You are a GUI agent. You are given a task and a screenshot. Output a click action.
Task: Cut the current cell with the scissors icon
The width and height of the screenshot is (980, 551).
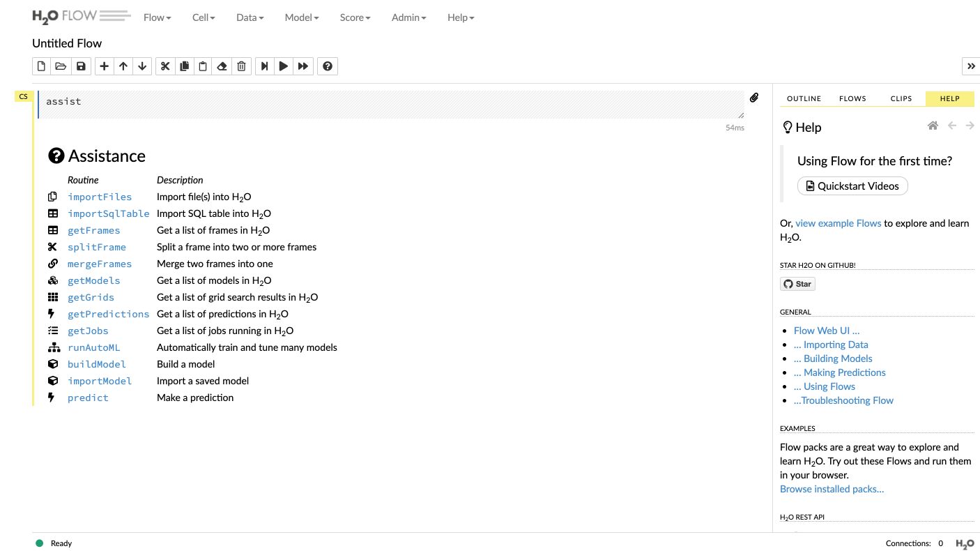click(x=165, y=66)
